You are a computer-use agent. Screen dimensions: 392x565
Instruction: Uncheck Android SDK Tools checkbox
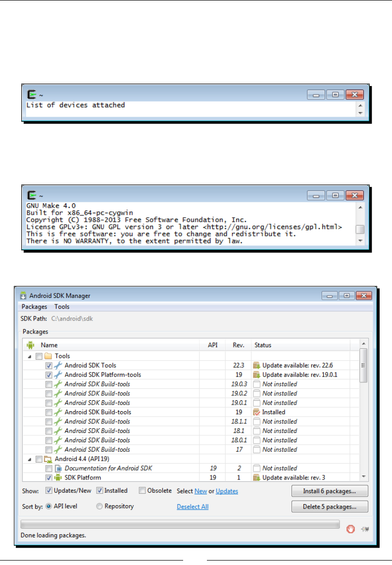pyautogui.click(x=49, y=366)
